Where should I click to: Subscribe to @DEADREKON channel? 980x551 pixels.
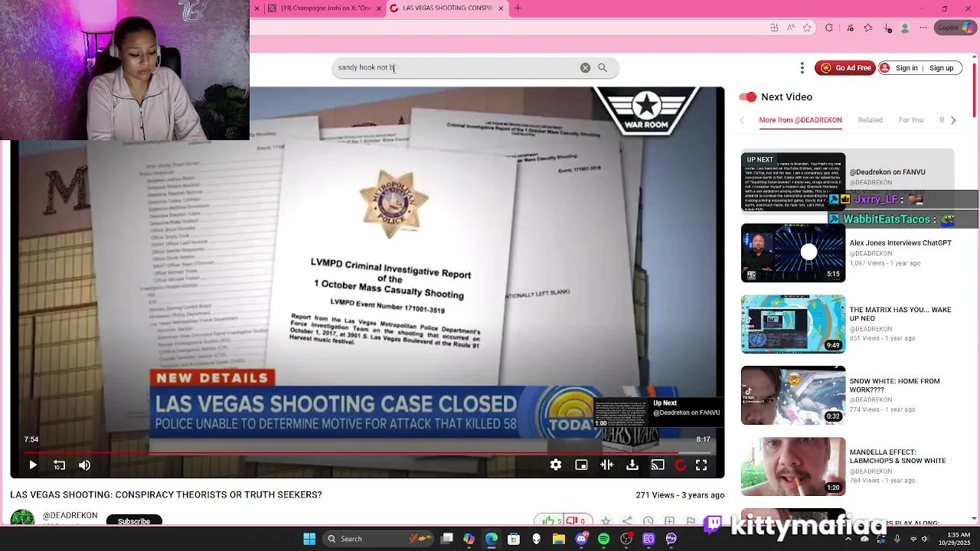[x=134, y=520]
